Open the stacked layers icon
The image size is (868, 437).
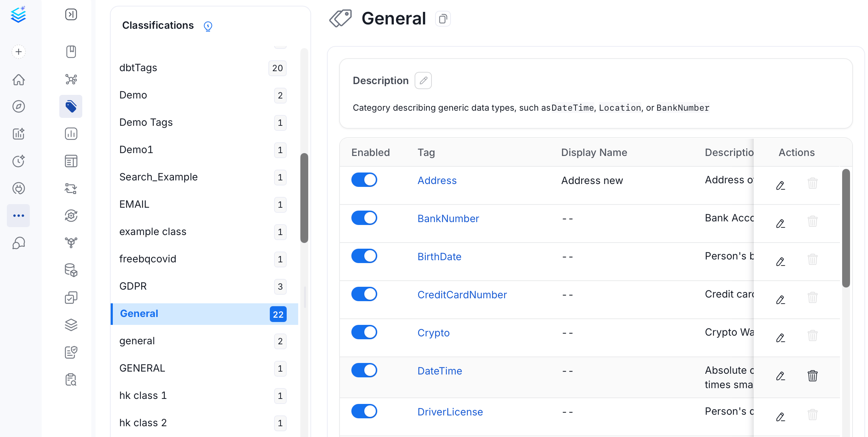pyautogui.click(x=71, y=325)
